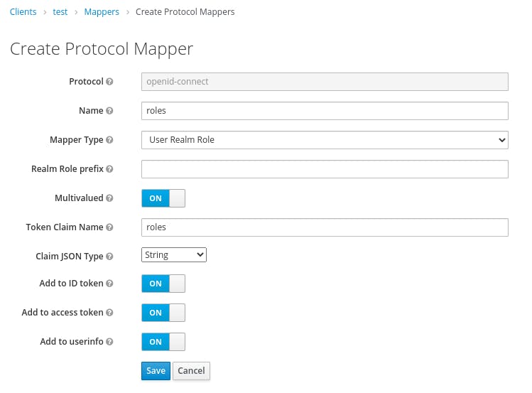The width and height of the screenshot is (532, 393).
Task: Click the Realm Role prefix help icon
Action: click(x=109, y=169)
